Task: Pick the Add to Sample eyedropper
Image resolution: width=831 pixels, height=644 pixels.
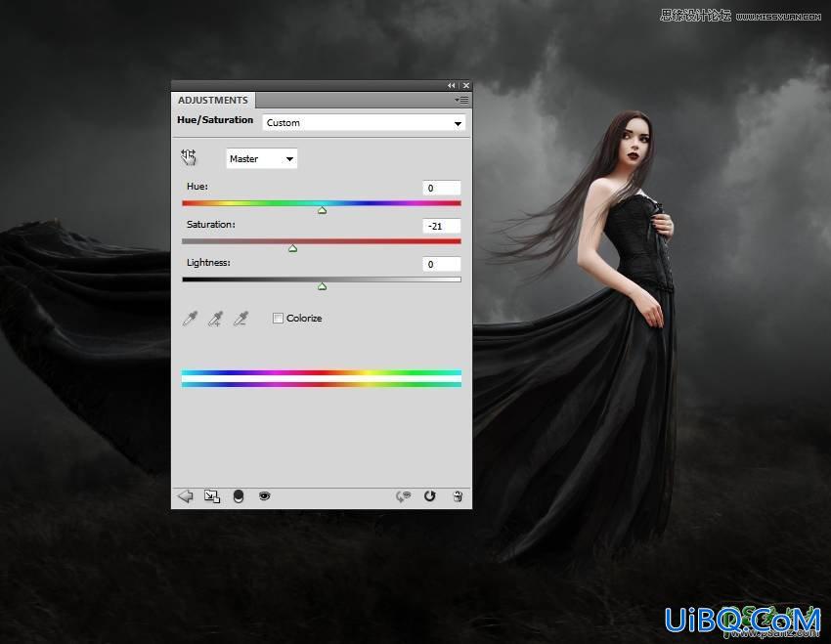Action: coord(215,319)
